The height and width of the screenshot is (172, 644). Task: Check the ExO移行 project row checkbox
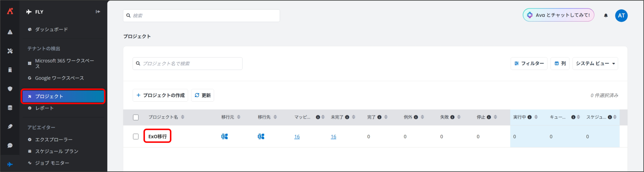point(136,136)
